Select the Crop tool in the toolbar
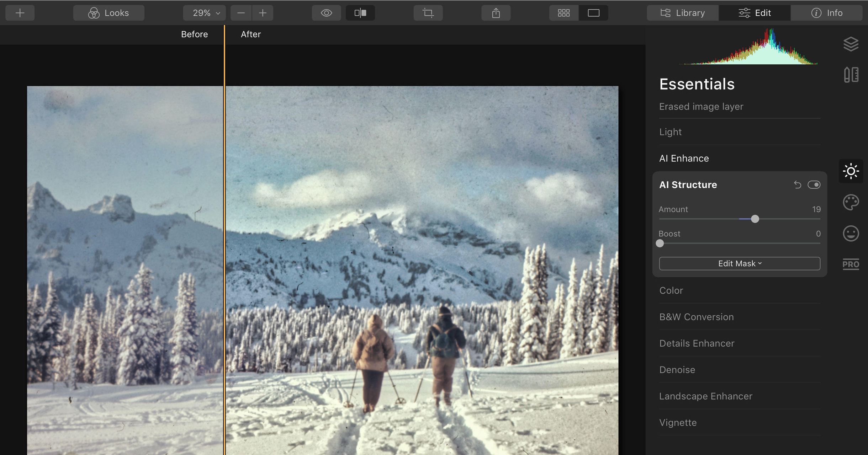868x455 pixels. click(x=428, y=12)
